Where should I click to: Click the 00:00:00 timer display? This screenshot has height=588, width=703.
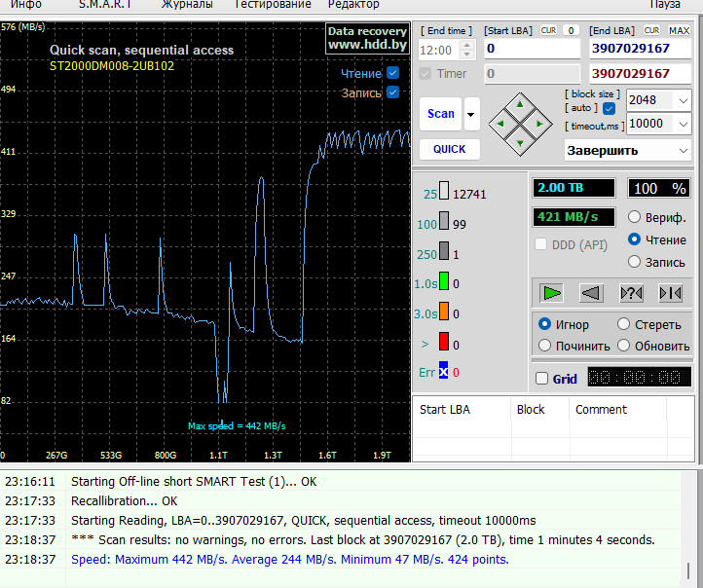coord(640,378)
